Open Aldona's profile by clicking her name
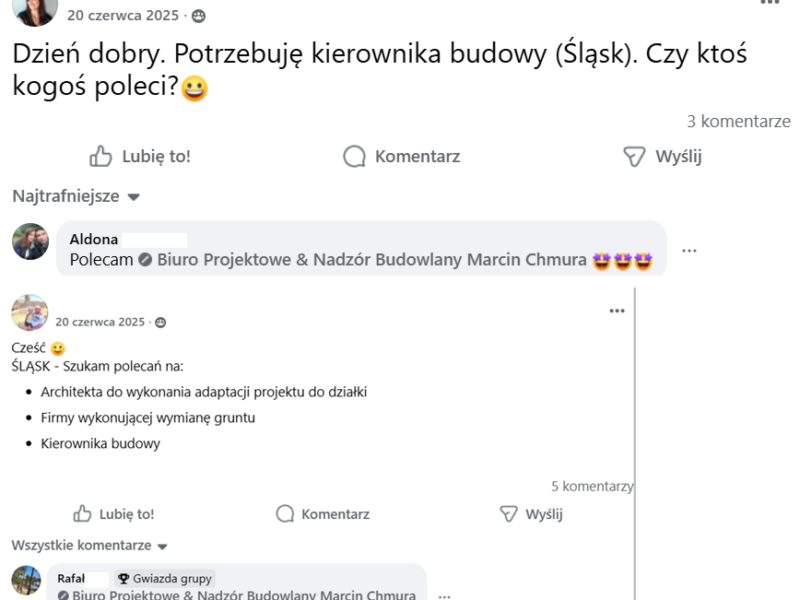Screen dimensions: 800x600 point(95,239)
